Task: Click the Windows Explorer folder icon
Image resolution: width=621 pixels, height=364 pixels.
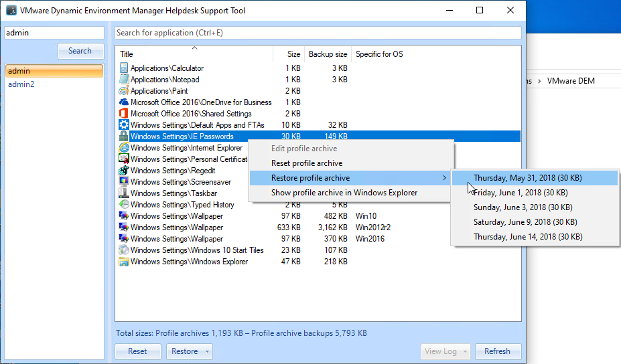Action: 123,262
